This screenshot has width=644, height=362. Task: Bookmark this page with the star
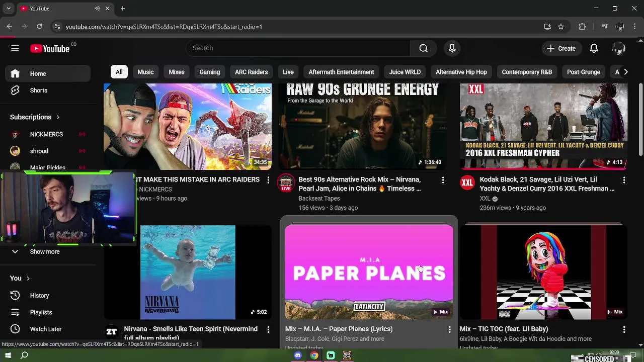[561, 27]
